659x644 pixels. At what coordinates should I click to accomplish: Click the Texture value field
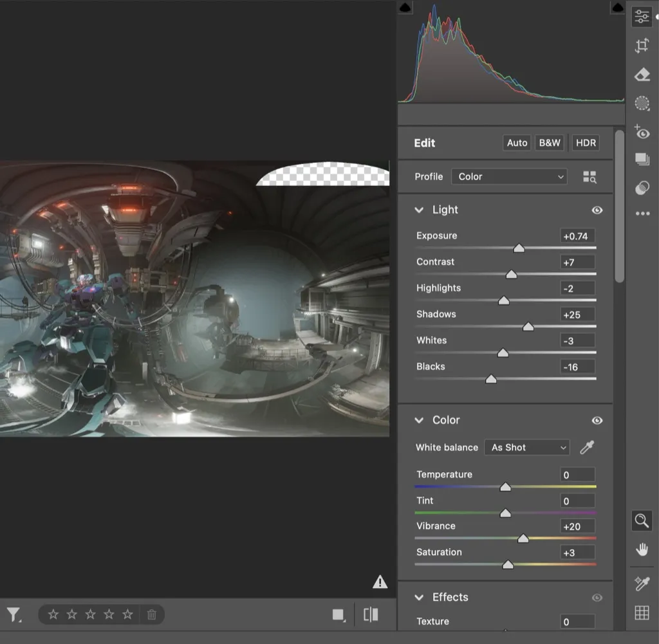[577, 621]
